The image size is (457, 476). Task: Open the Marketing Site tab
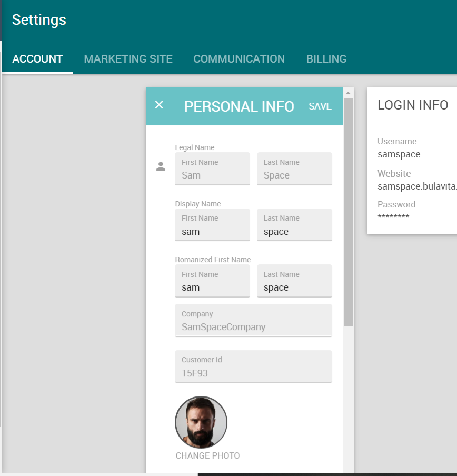(128, 59)
